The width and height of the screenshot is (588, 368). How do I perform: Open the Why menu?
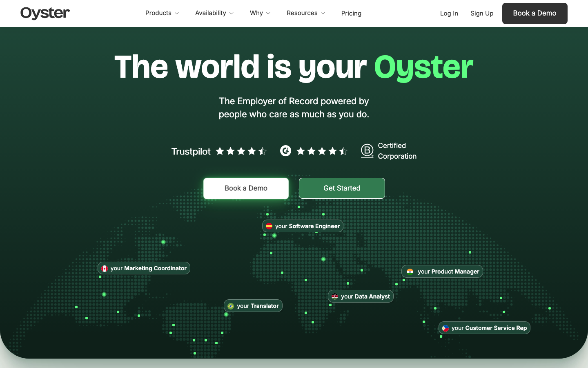[260, 13]
